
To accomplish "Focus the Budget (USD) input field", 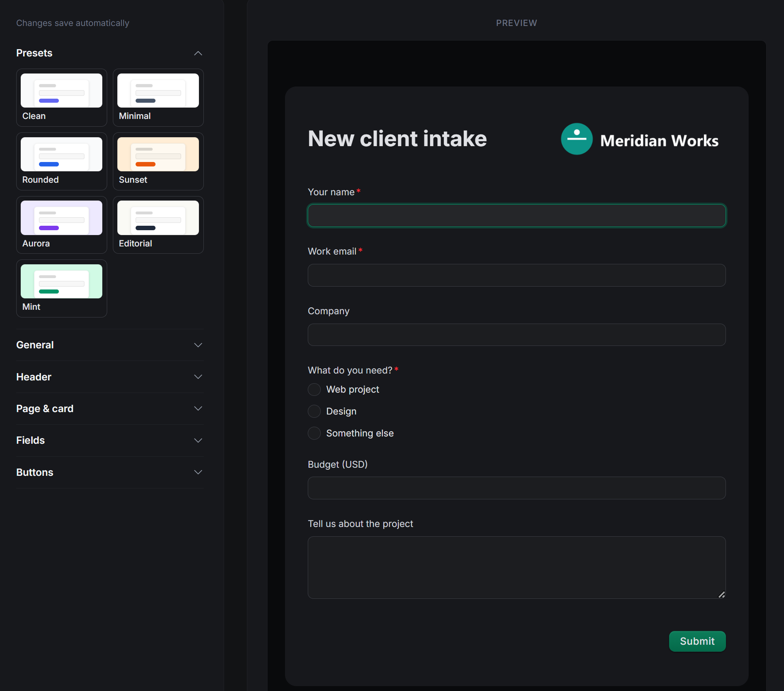I will coord(516,488).
